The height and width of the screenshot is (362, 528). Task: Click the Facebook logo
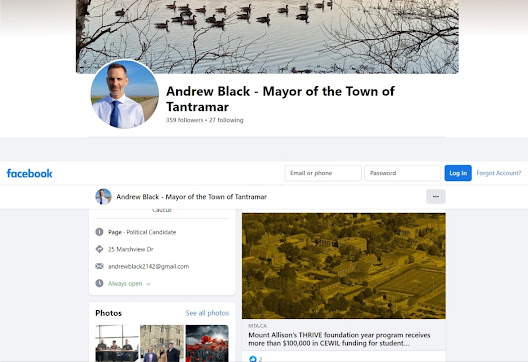point(30,173)
